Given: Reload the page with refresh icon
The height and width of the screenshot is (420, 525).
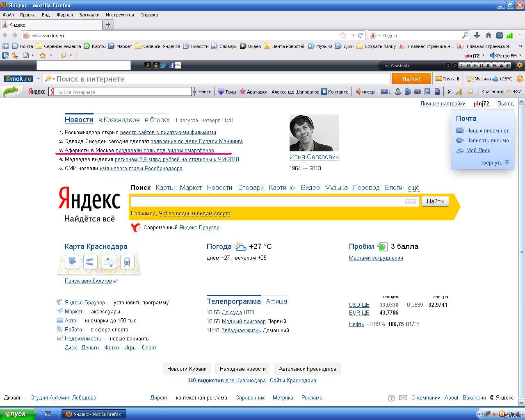Looking at the screenshot, I should click(x=360, y=35).
